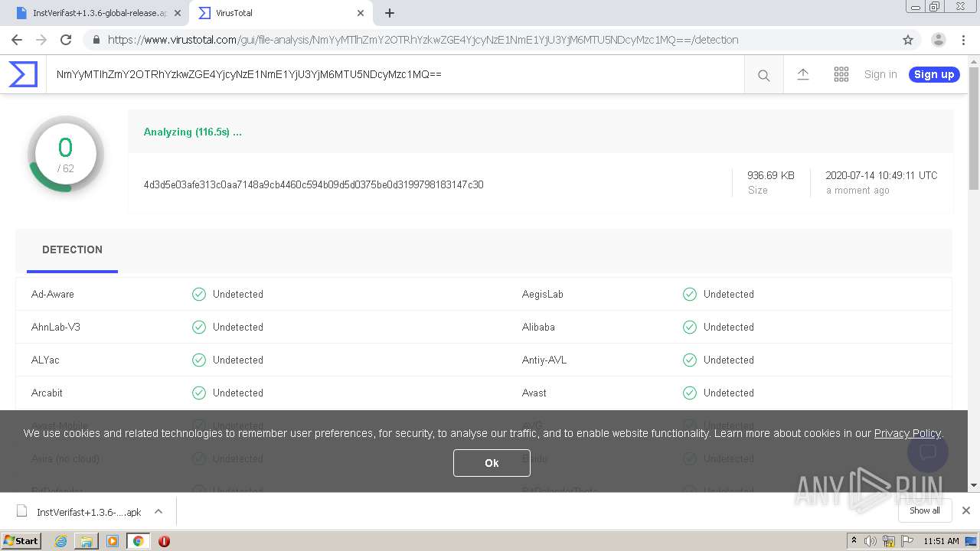
Task: Click the Ad-Aware Undetected check icon
Action: (199, 294)
